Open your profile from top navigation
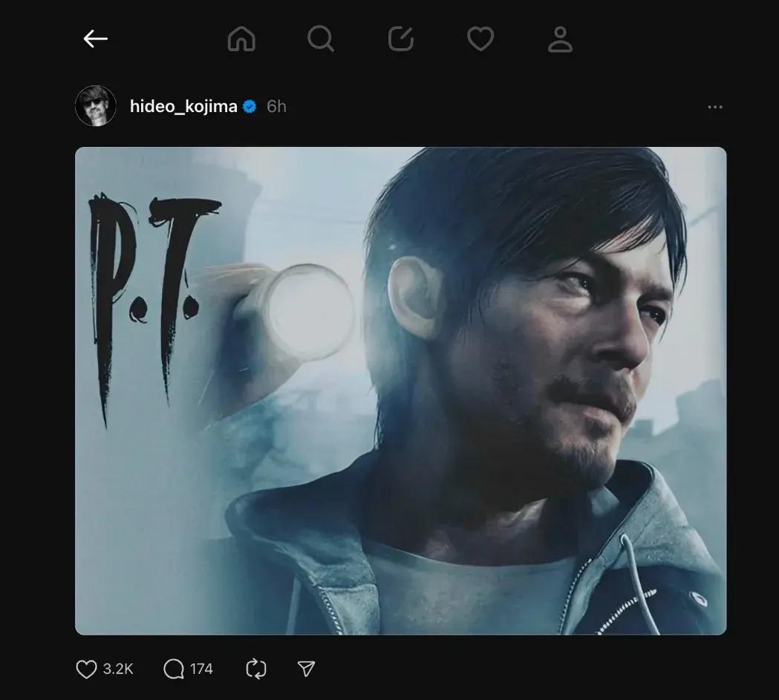The image size is (779, 700). pyautogui.click(x=560, y=39)
